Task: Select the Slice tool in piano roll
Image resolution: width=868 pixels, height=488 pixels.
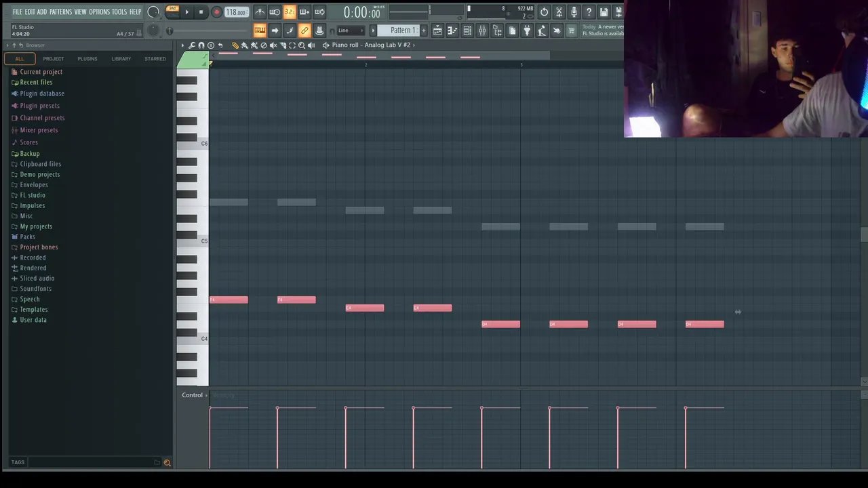Action: 283,45
